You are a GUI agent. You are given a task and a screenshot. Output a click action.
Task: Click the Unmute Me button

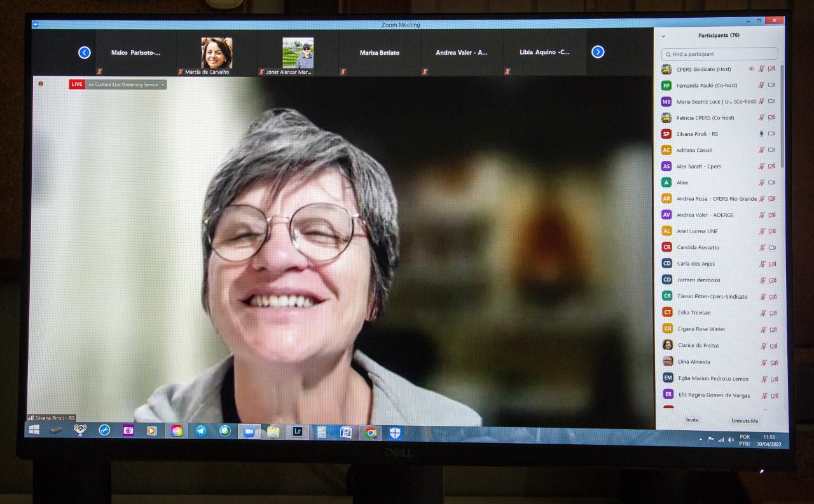744,421
